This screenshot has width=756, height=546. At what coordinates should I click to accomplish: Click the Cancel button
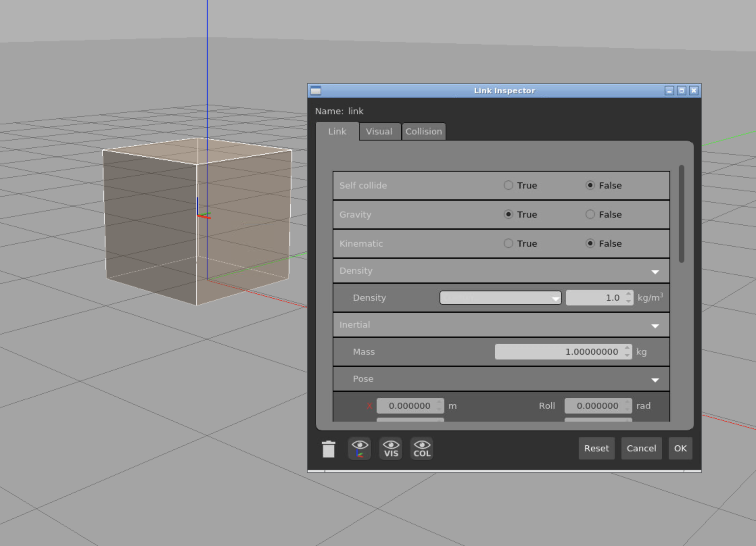[641, 448]
